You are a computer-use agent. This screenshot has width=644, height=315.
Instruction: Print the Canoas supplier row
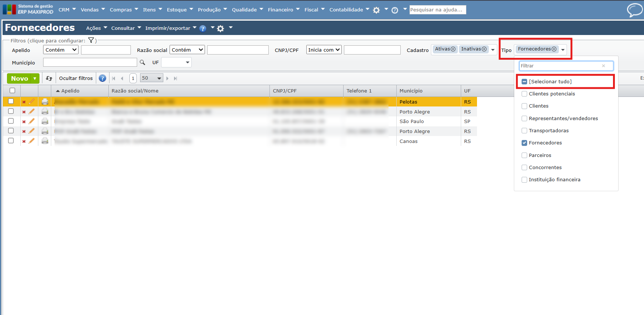(x=45, y=141)
